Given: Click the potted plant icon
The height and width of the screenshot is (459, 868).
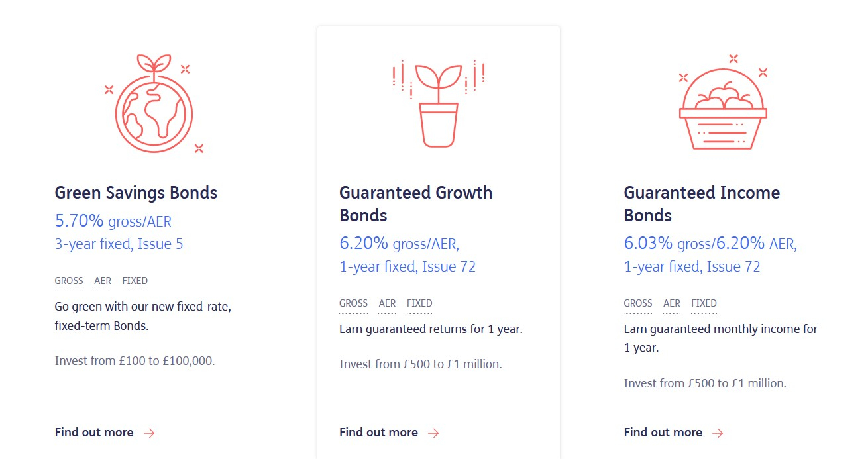Looking at the screenshot, I should pos(439,106).
